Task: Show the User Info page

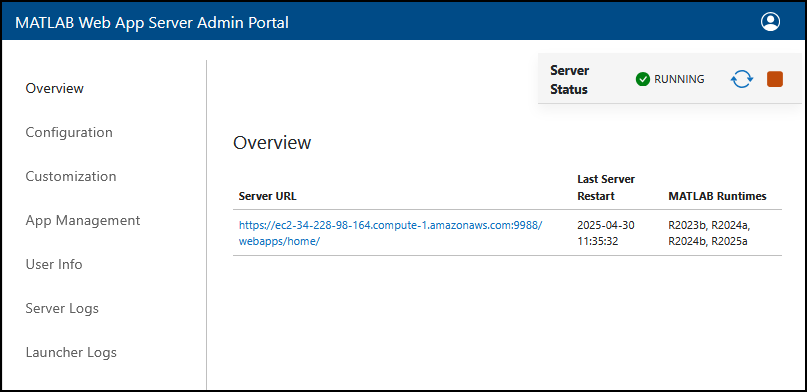Action: click(54, 264)
